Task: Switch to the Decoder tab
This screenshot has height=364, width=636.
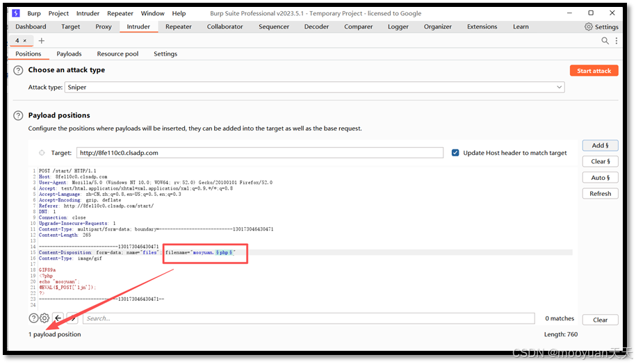Action: coord(316,27)
